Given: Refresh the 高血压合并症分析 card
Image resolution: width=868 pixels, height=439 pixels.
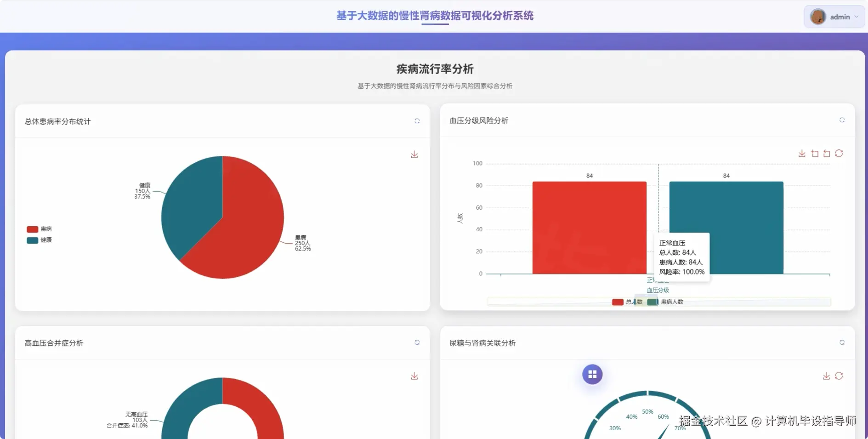Looking at the screenshot, I should (x=417, y=342).
